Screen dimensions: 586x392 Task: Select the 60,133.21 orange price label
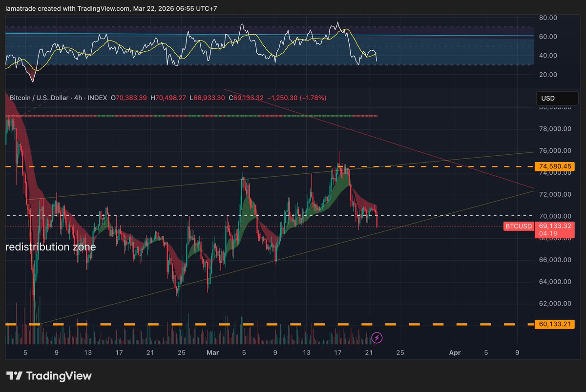click(555, 324)
